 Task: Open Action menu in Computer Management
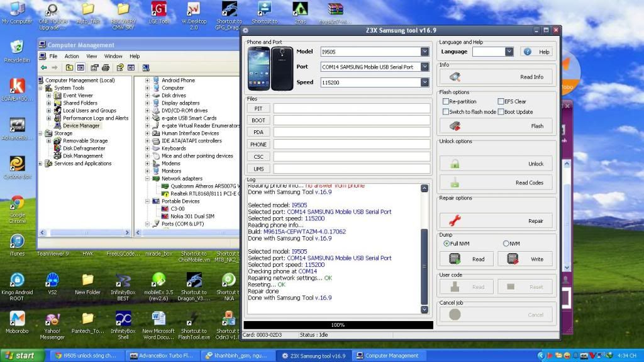pos(72,56)
